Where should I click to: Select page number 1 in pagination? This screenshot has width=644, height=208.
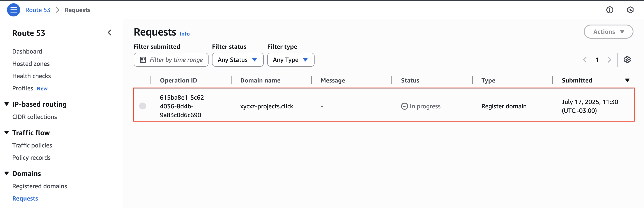597,60
